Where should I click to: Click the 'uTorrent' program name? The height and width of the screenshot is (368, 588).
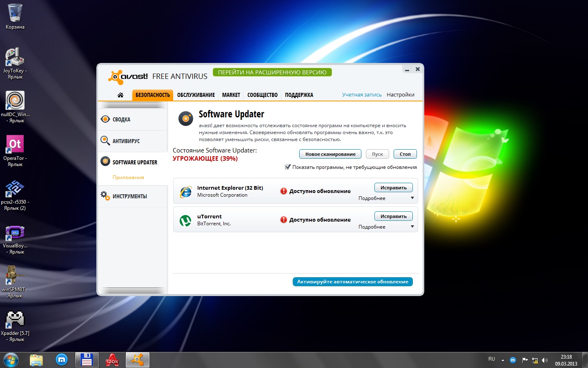click(209, 217)
